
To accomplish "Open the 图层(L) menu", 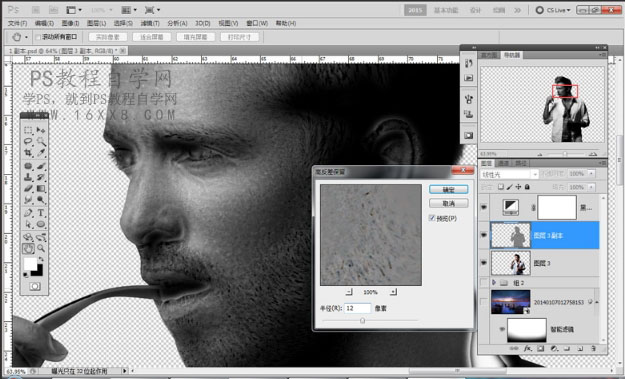I will pyautogui.click(x=96, y=24).
